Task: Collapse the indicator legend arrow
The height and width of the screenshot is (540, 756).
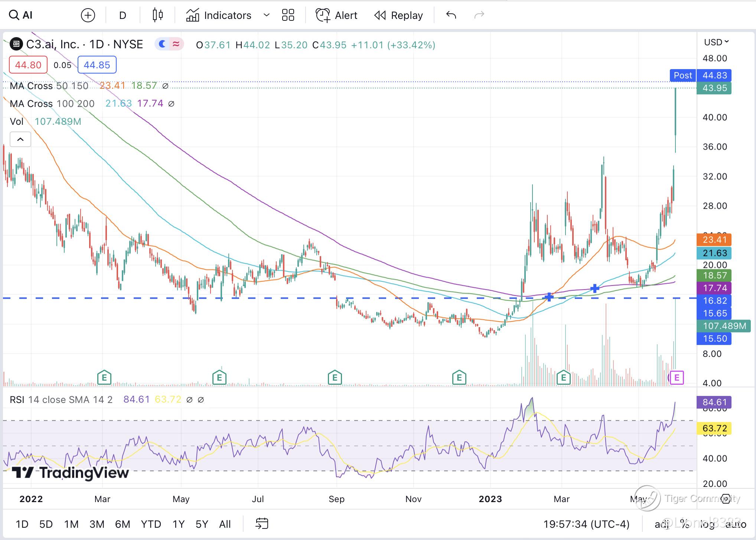Action: pos(20,140)
